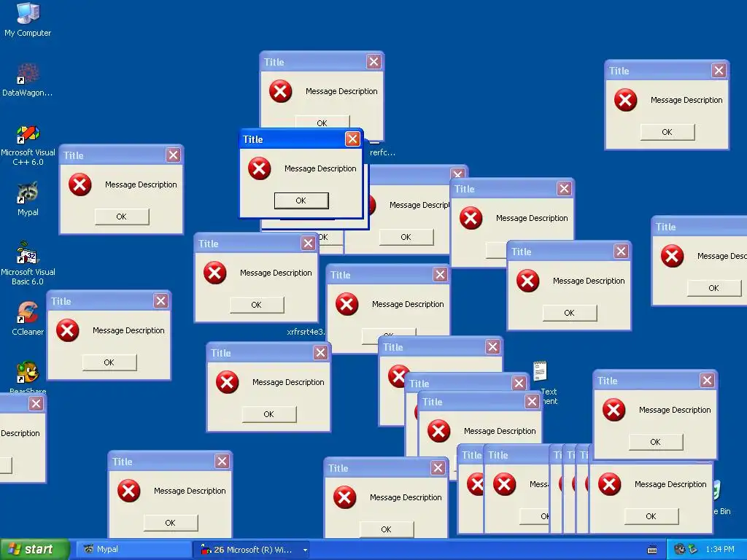Click the raccoon icon in the system tray
This screenshot has width=747, height=560.
(x=680, y=549)
